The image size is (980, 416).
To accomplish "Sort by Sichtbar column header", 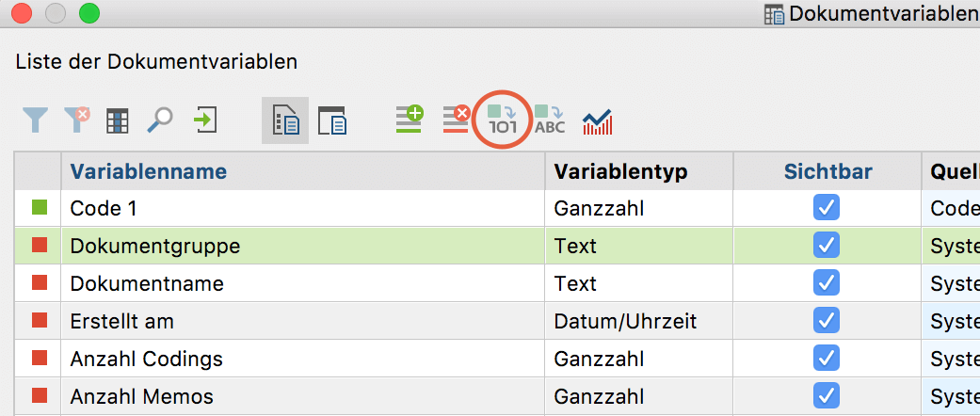I will 827,170.
